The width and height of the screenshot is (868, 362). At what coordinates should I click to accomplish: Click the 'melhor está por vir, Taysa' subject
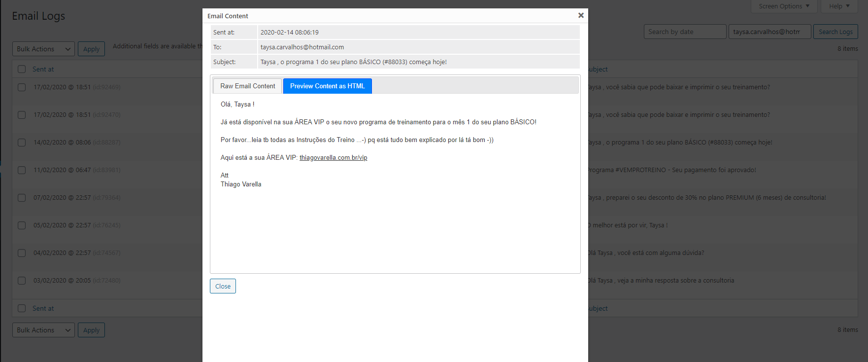pos(628,225)
